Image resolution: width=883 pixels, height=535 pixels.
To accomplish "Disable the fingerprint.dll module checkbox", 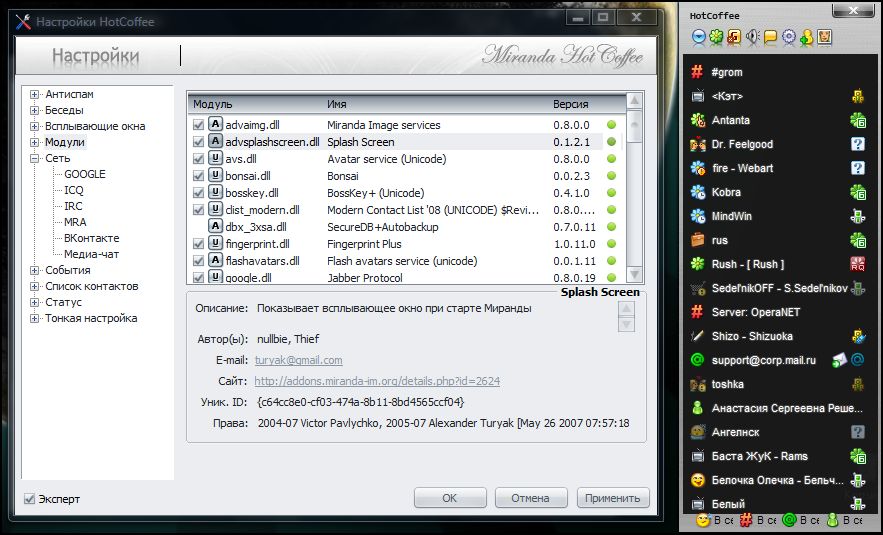I will tap(198, 244).
